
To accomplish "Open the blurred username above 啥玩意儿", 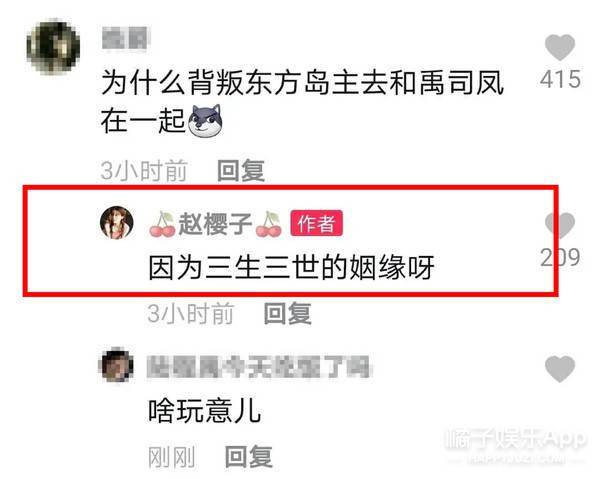I will point(258,367).
